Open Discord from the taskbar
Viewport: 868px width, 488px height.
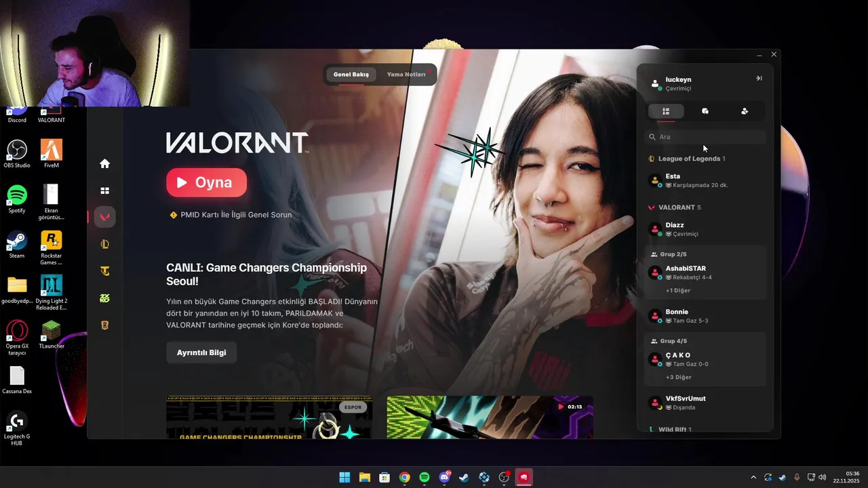[444, 477]
